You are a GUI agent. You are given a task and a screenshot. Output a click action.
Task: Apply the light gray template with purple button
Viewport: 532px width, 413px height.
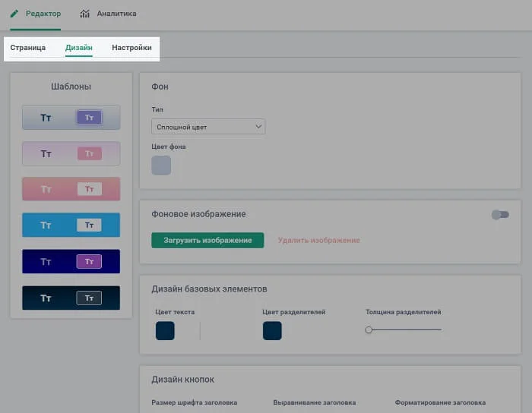click(71, 118)
